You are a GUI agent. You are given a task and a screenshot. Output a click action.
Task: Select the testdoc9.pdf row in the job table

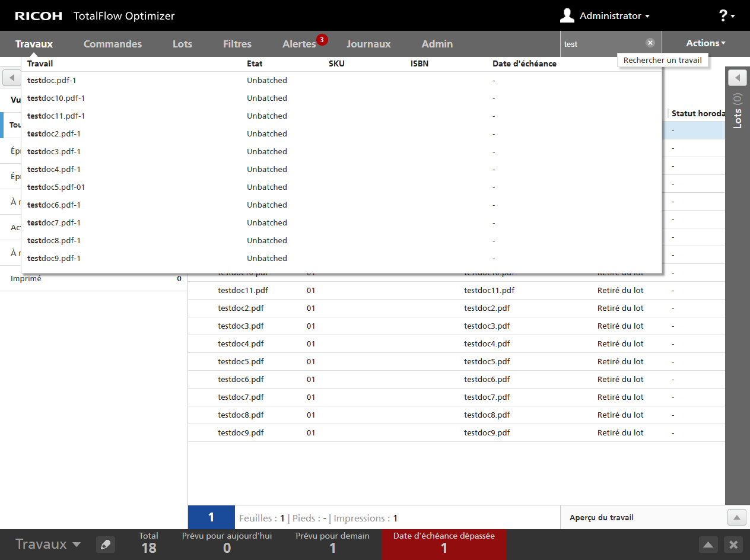(x=241, y=433)
